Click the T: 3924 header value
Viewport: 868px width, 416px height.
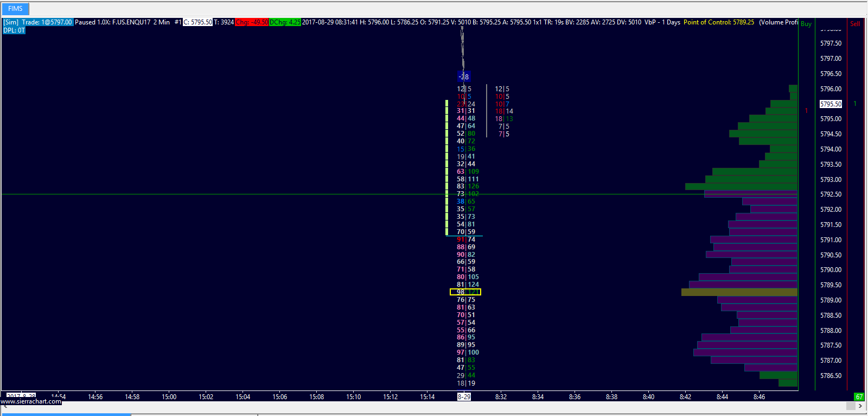click(224, 22)
